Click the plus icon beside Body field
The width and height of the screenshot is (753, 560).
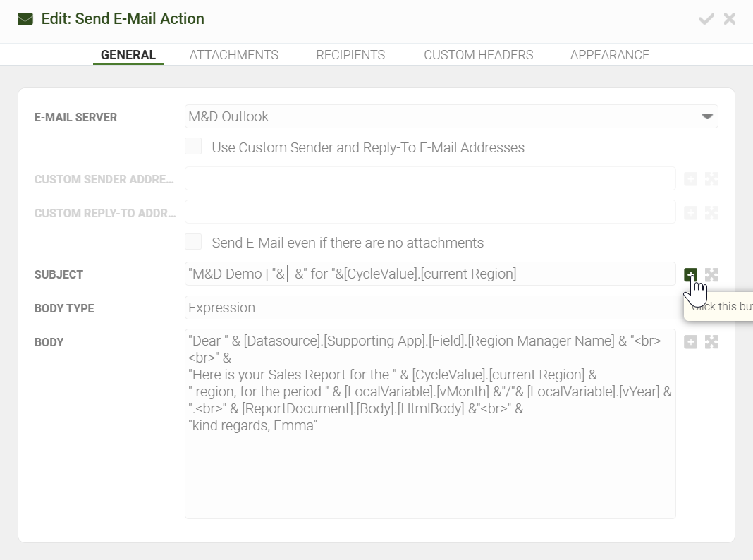pos(690,342)
